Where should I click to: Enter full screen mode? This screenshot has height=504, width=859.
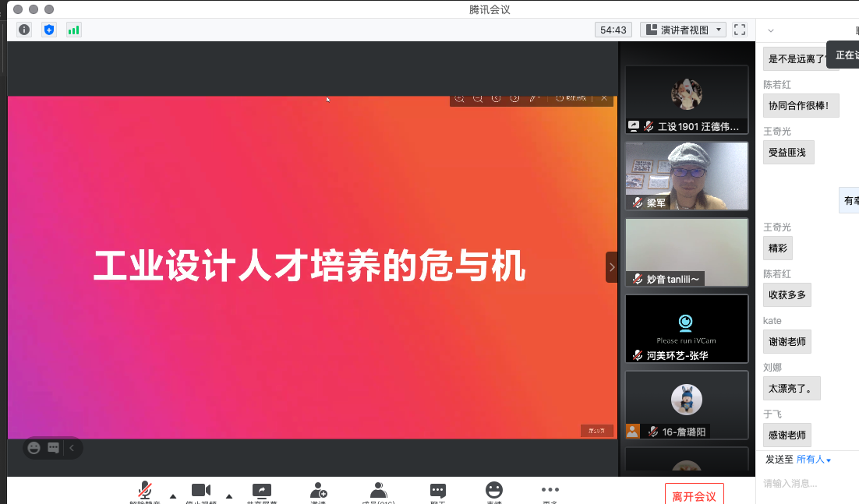(x=740, y=30)
